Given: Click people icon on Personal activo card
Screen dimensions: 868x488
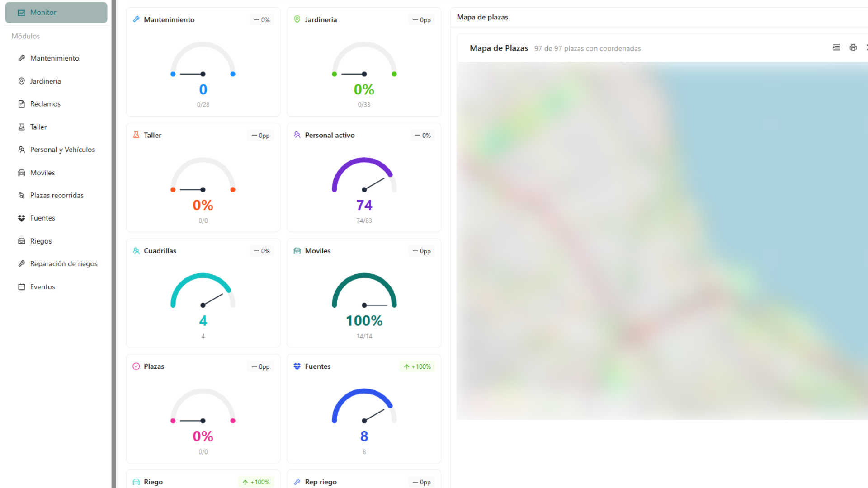Looking at the screenshot, I should (x=297, y=135).
